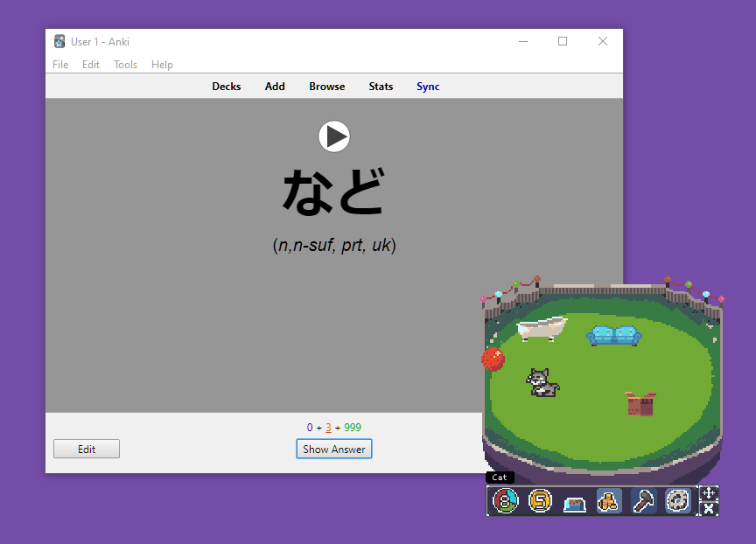
Task: Click the move arrows icon on pet widget
Action: (709, 493)
